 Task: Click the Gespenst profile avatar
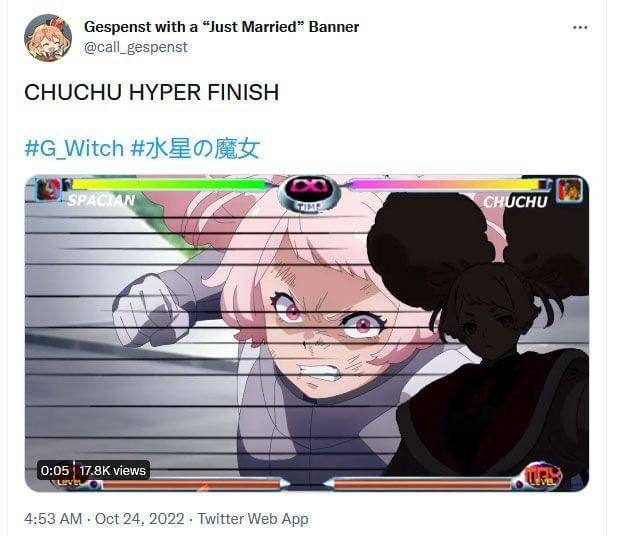[48, 38]
